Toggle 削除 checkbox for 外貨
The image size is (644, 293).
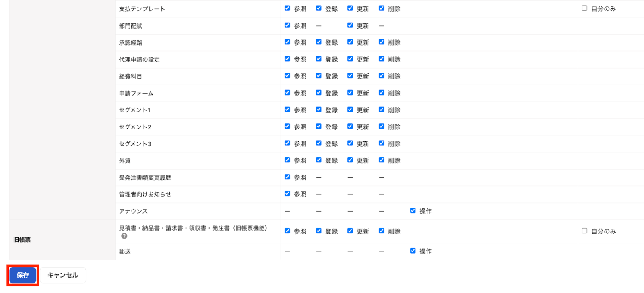click(382, 160)
